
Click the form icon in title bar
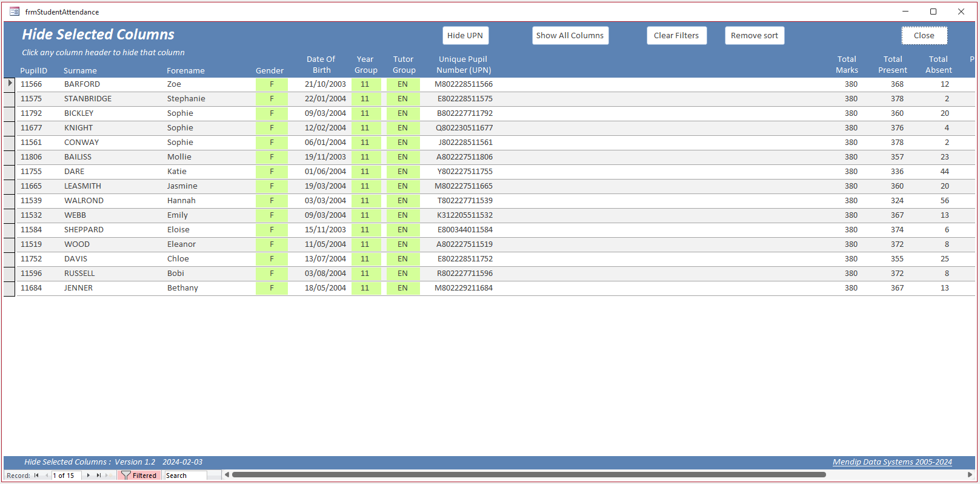pyautogui.click(x=15, y=12)
